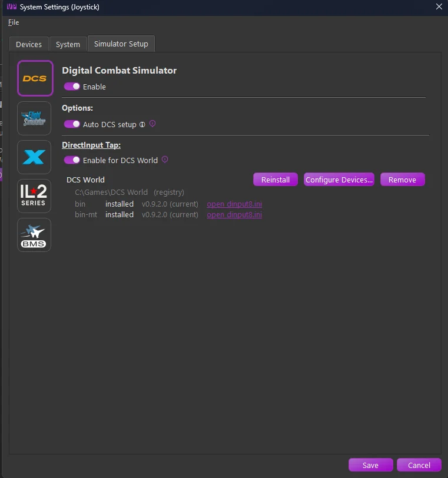
Task: Select the Simulator Setup tab
Action: coord(121,44)
